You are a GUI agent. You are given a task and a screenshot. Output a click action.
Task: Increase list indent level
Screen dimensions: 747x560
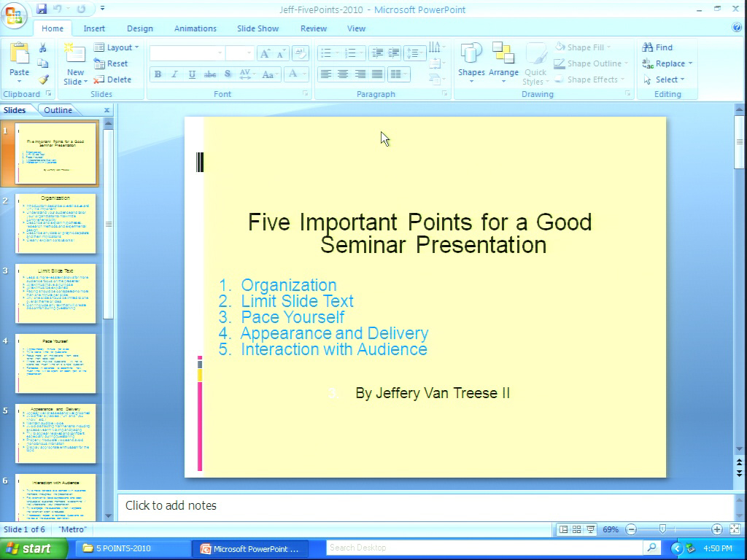pyautogui.click(x=393, y=52)
